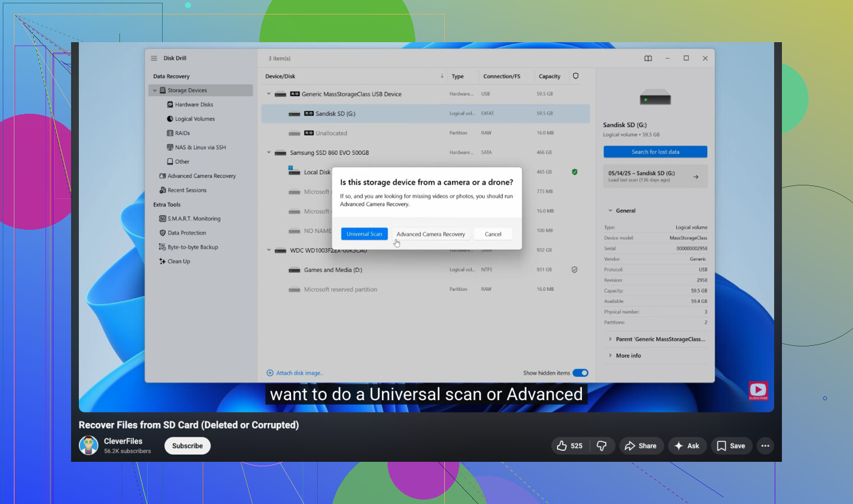Select the Sandisk SD (G:) row
This screenshot has height=504, width=853.
pyautogui.click(x=425, y=113)
